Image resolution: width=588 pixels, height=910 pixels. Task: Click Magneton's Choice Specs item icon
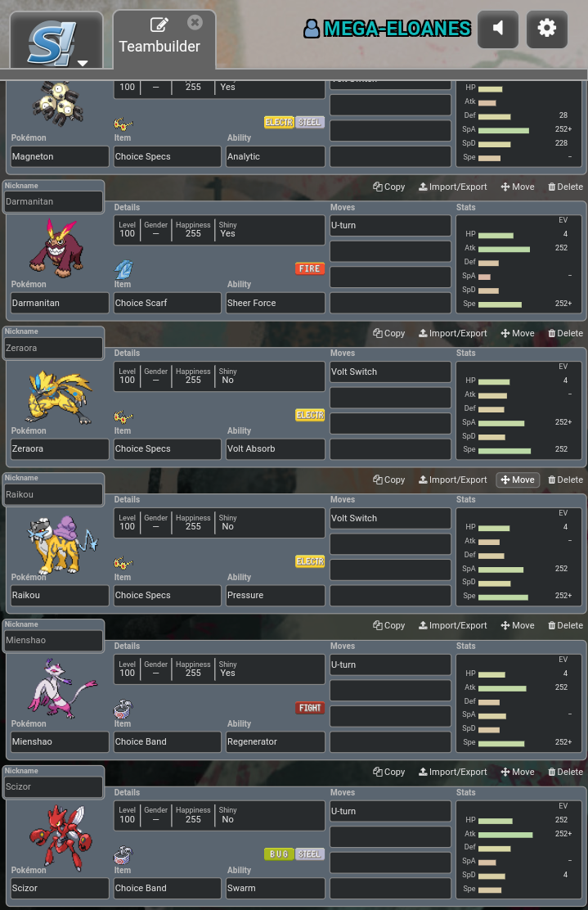click(x=123, y=124)
